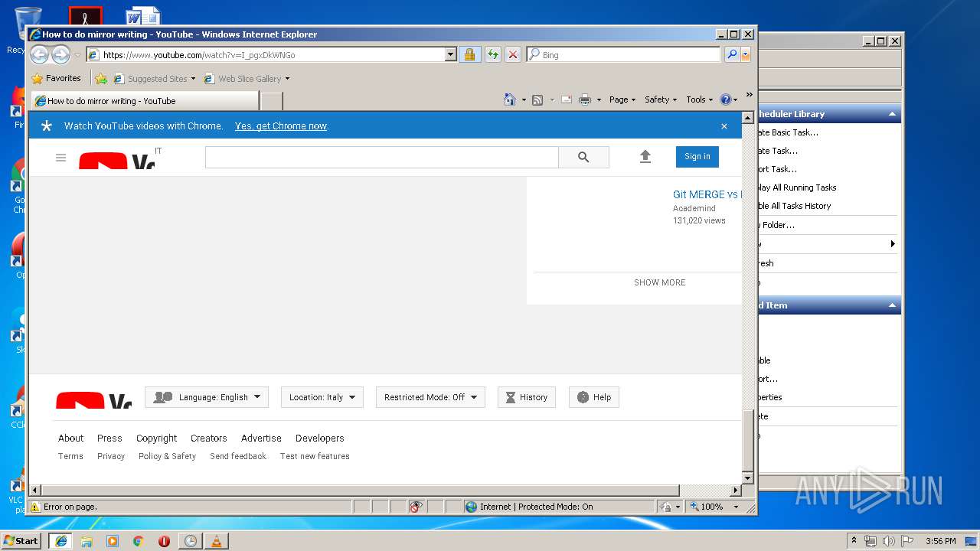Click the Copyright footer link

157,439
